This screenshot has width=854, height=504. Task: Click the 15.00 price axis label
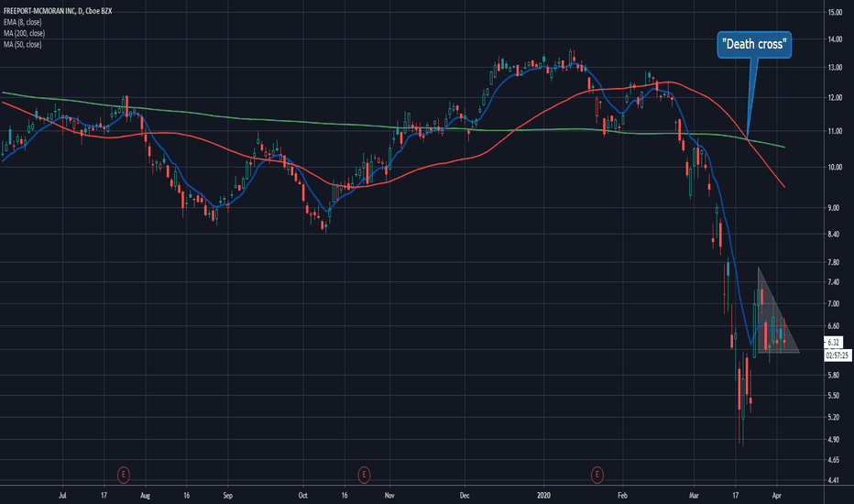click(x=835, y=12)
